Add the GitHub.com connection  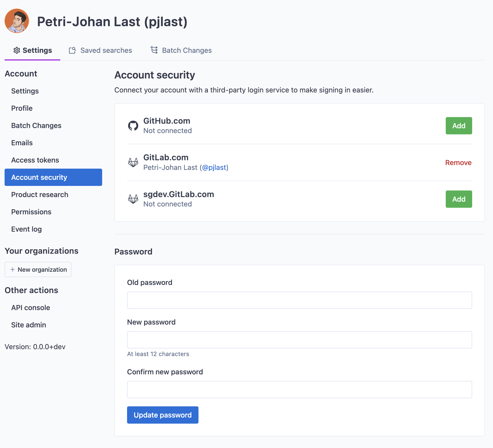coord(458,126)
